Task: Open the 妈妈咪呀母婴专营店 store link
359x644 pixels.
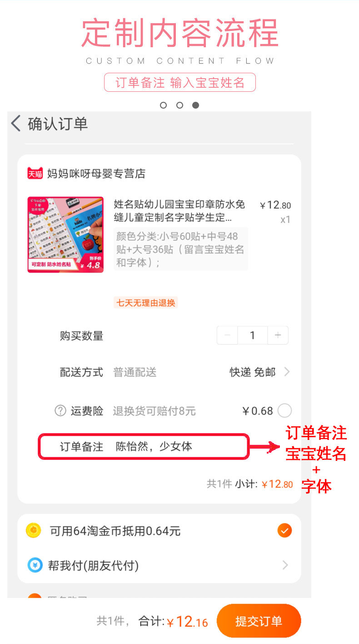Action: coord(96,173)
